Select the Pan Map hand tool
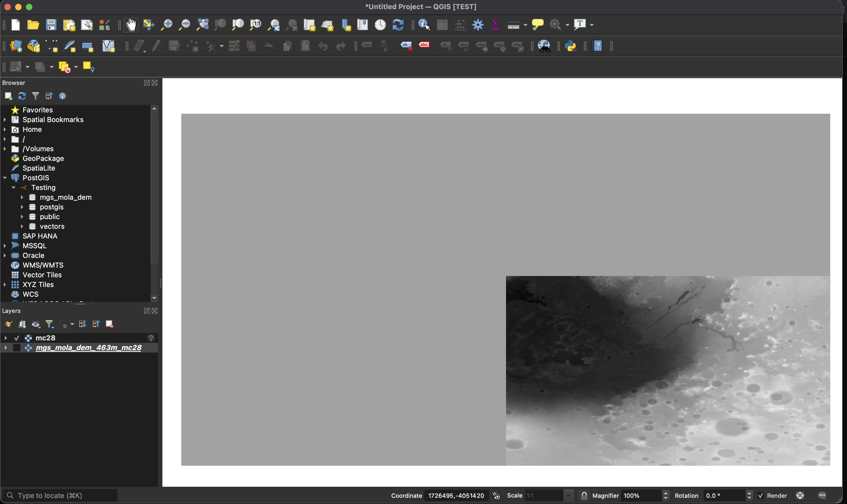 tap(131, 25)
